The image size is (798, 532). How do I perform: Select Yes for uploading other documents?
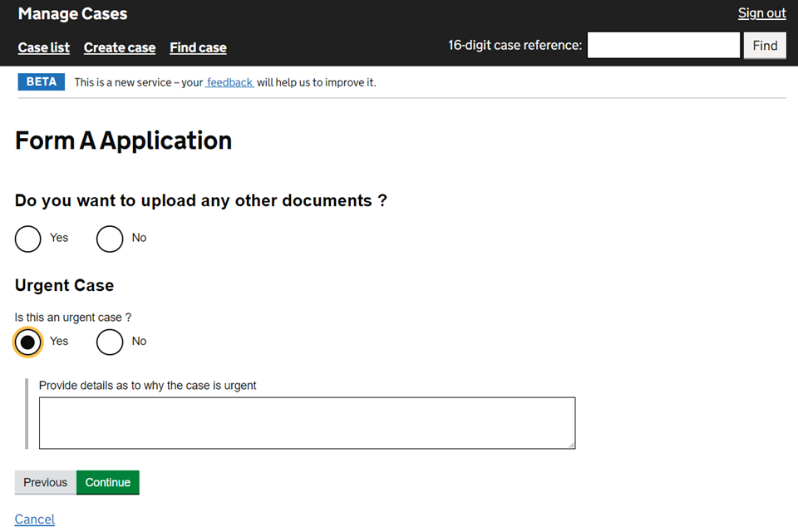pos(28,239)
